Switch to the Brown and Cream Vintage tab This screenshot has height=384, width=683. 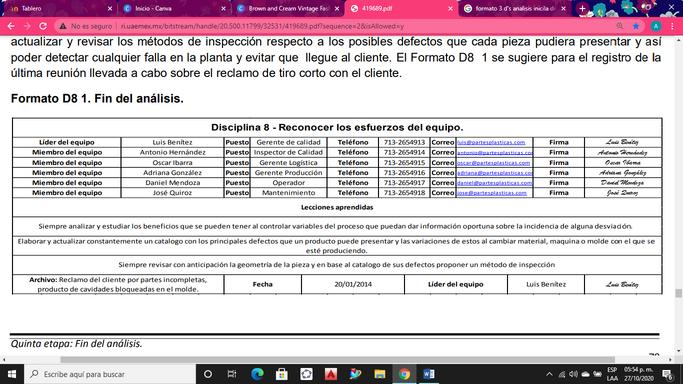click(288, 8)
